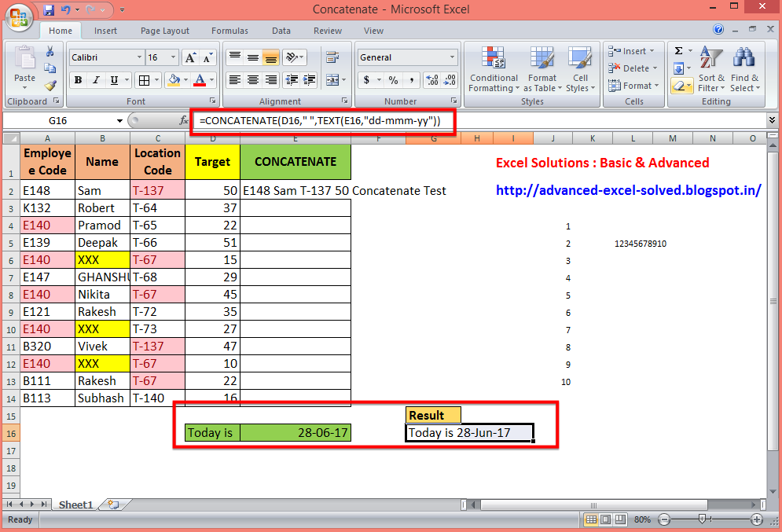This screenshot has height=532, width=782.
Task: Apply the Percent Style icon
Action: coord(392,81)
